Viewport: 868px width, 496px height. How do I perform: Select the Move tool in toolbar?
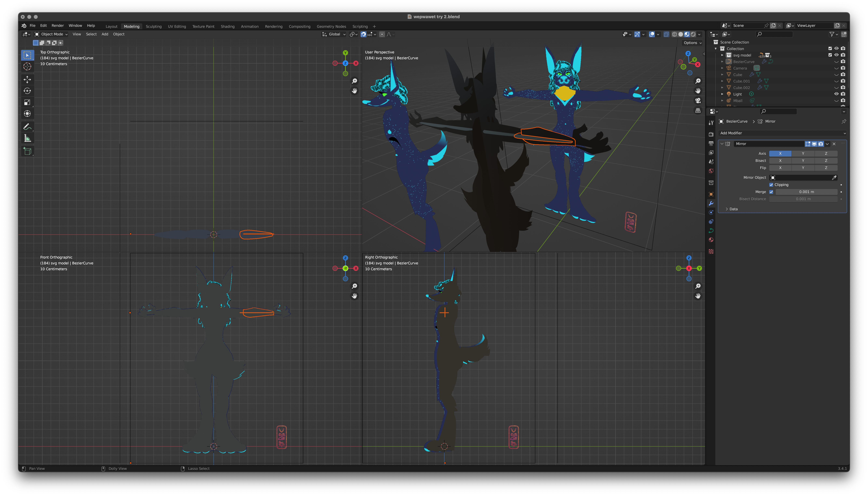pyautogui.click(x=27, y=79)
